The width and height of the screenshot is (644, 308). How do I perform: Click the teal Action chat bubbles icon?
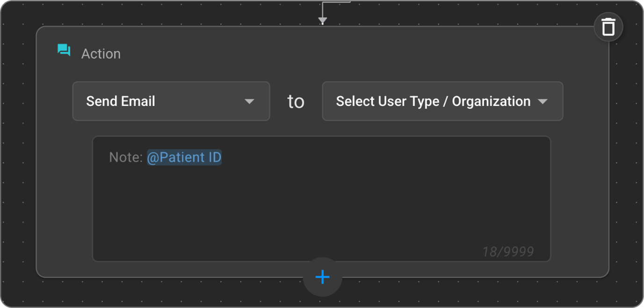click(x=64, y=50)
